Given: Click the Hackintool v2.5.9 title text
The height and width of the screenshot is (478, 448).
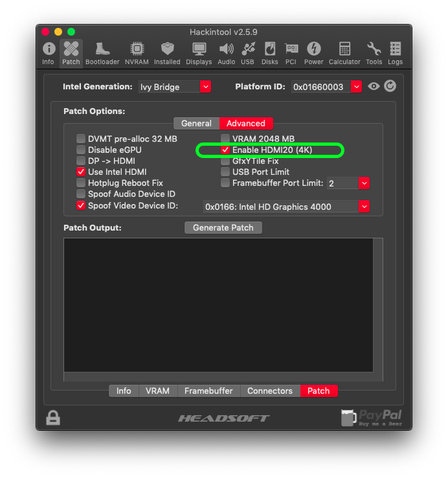Looking at the screenshot, I should coord(223,32).
